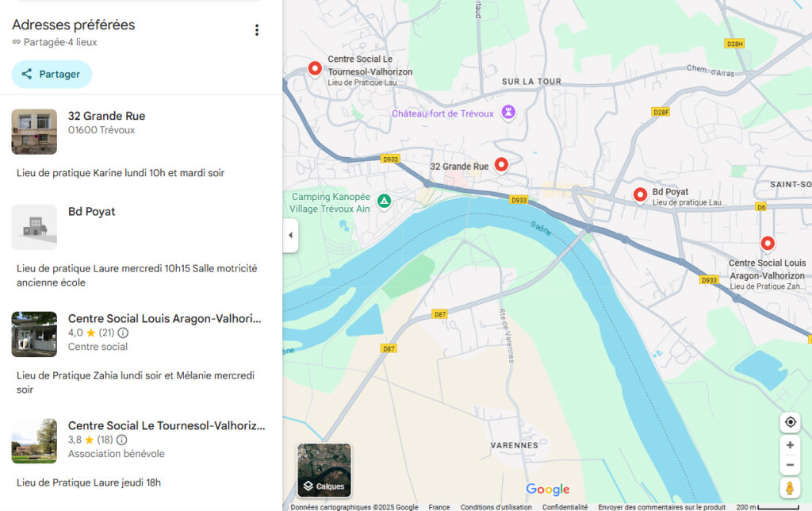Center map on my location
This screenshot has height=511, width=812.
coord(790,422)
